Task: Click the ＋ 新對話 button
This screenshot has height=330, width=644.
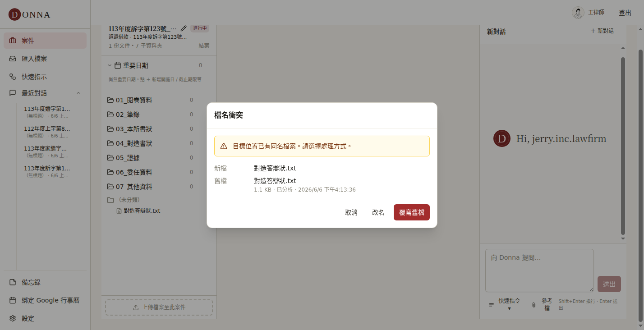Action: click(x=602, y=31)
